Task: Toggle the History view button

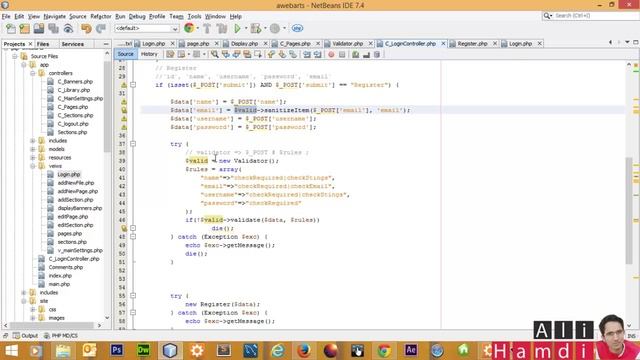Action: tap(149, 54)
